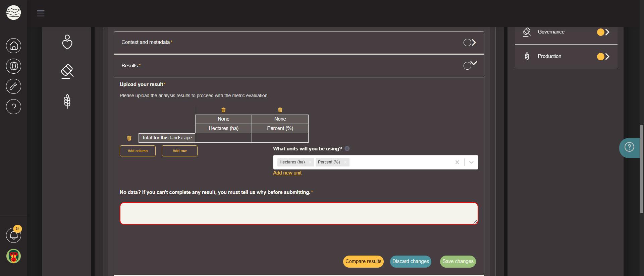This screenshot has height=276, width=644.
Task: Open the globe icon in sidebar
Action: coord(13,66)
